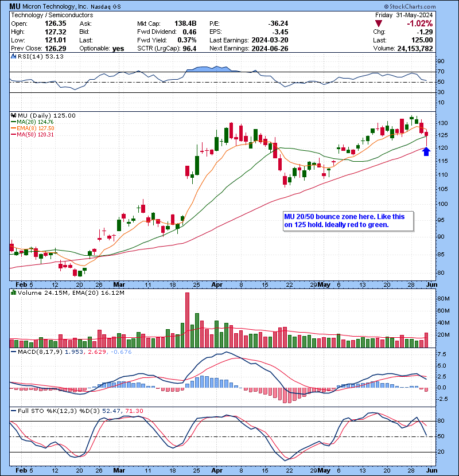Image resolution: width=459 pixels, height=476 pixels.
Task: Click the Fwd Dividend value 0.46
Action: tap(189, 32)
